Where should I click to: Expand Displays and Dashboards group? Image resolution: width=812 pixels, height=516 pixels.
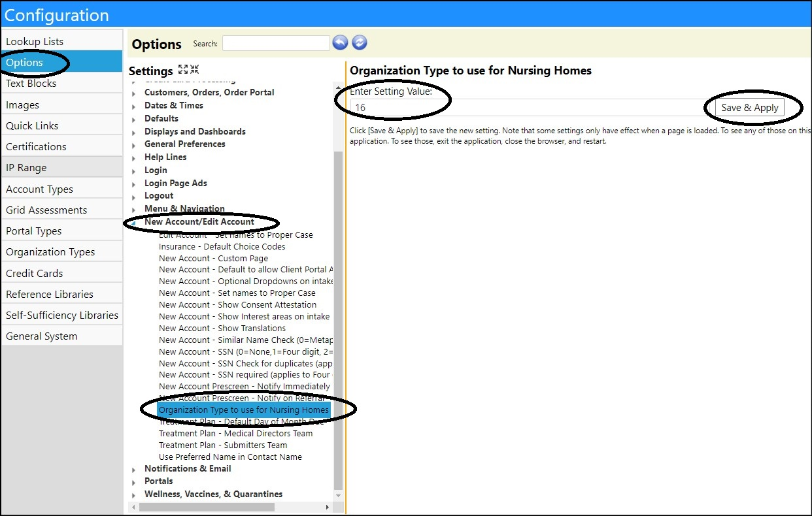[133, 133]
